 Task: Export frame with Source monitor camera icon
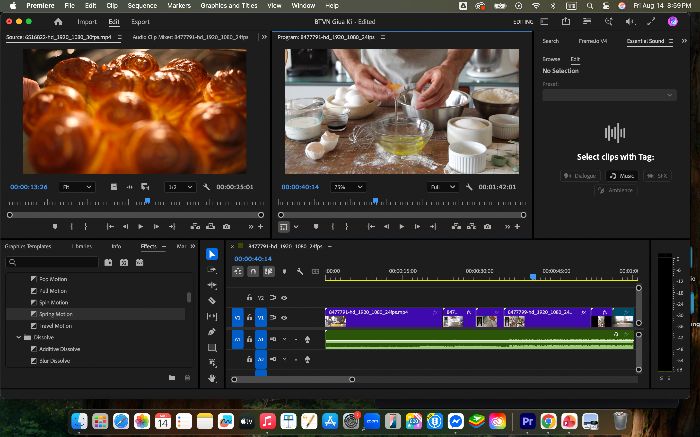[x=227, y=227]
